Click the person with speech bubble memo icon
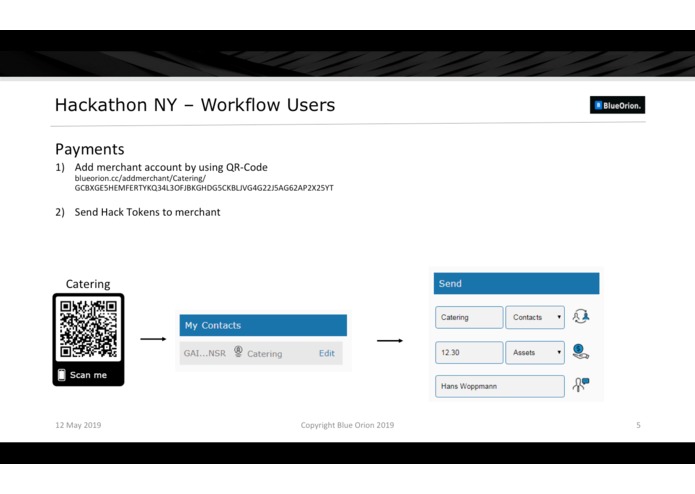This screenshot has width=695, height=494. pyautogui.click(x=580, y=385)
